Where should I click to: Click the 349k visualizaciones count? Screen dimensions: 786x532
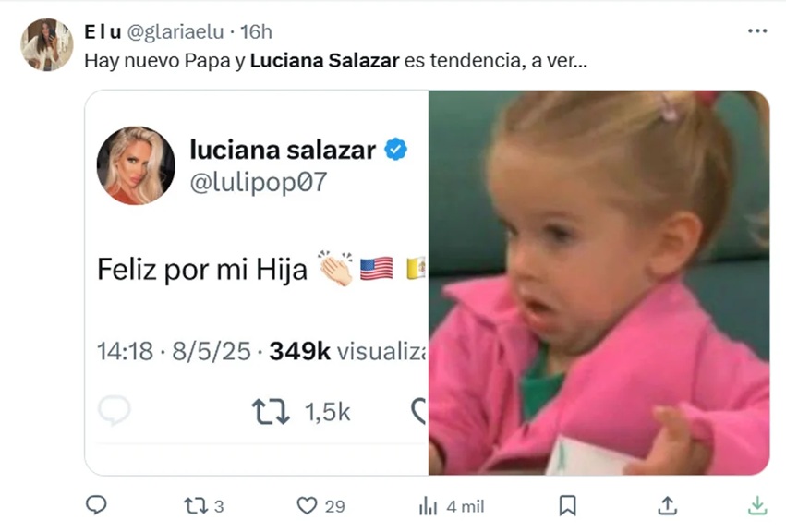(x=347, y=351)
